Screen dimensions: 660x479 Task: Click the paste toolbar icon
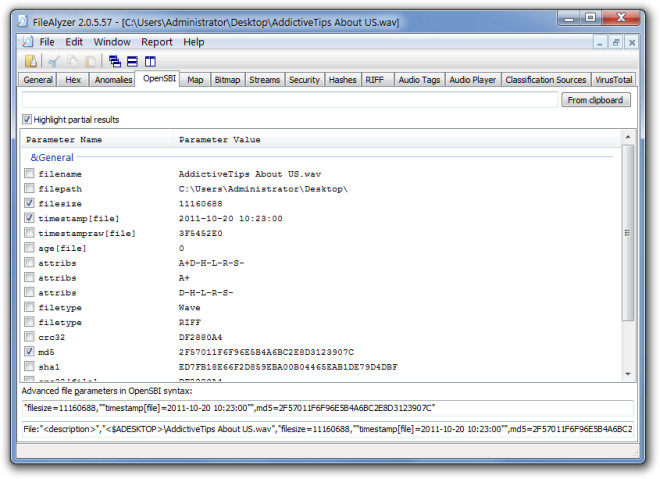click(x=90, y=62)
